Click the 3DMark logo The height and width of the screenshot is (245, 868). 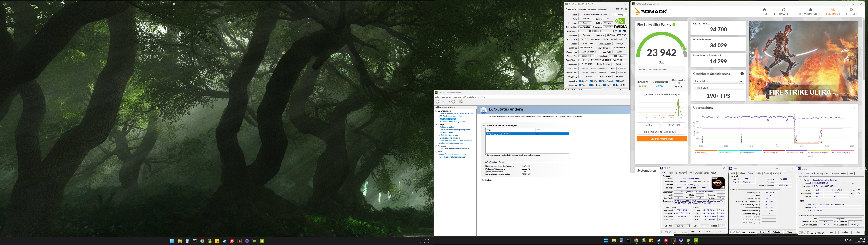click(x=650, y=12)
